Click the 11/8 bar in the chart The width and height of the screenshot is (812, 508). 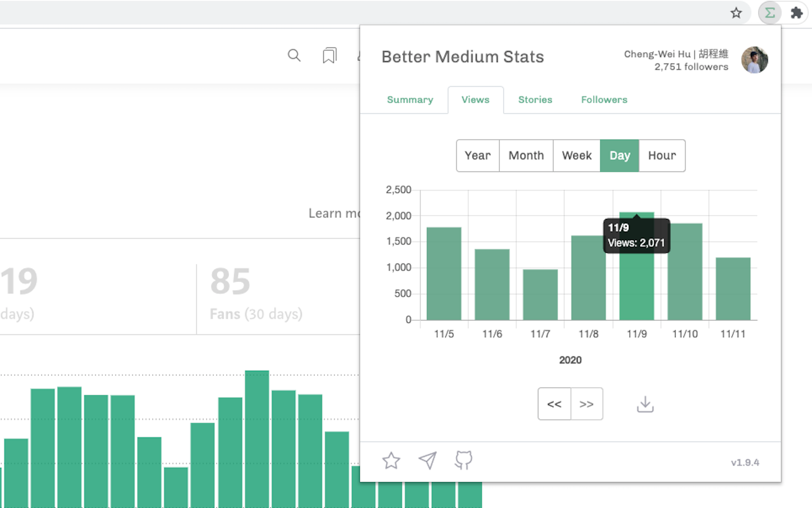[x=589, y=278]
